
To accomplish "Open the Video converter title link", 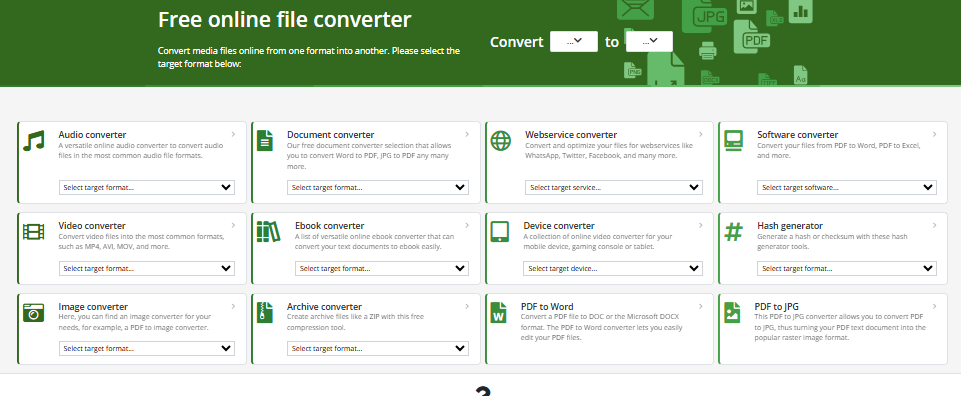I will click(x=92, y=226).
